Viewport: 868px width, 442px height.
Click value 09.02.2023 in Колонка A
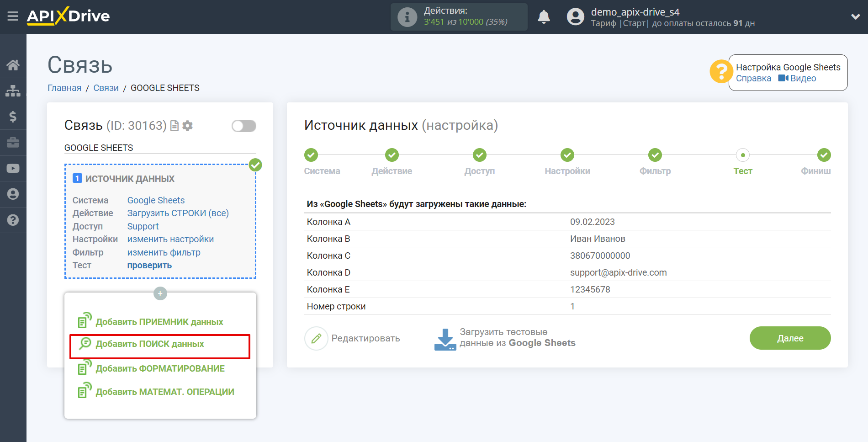pyautogui.click(x=592, y=222)
